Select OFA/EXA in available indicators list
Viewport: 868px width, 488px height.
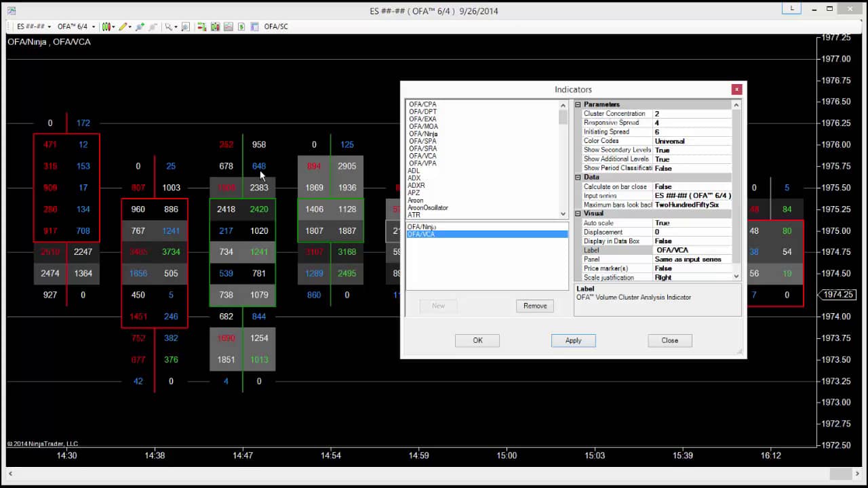pos(422,119)
